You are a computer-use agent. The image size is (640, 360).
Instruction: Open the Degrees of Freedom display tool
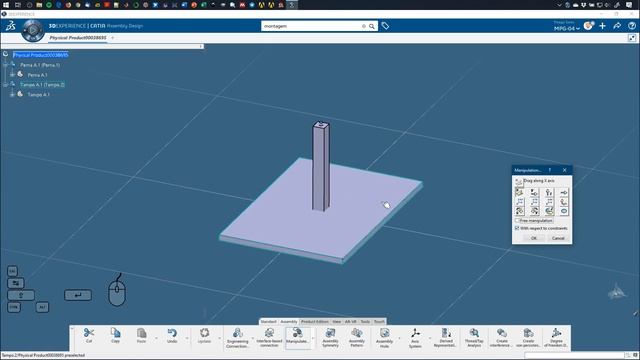pos(556,338)
